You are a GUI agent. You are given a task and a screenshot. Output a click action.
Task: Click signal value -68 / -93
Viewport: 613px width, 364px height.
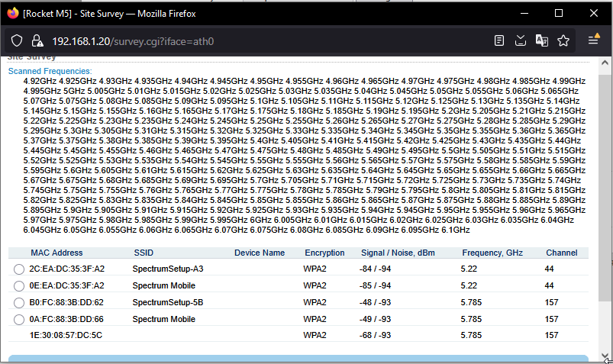pos(375,336)
